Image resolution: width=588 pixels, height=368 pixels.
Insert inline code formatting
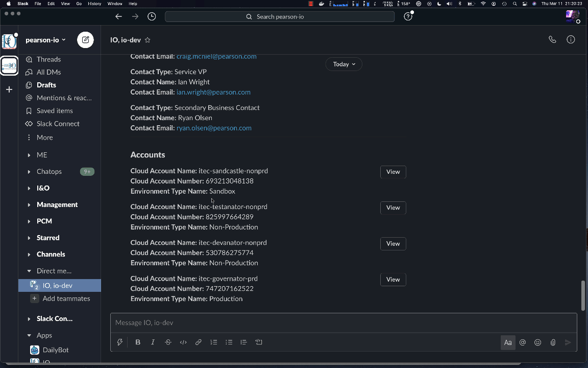(183, 342)
